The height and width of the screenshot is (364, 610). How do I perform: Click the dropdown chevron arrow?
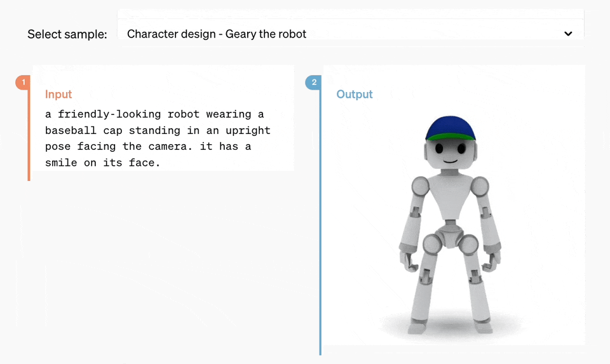point(568,34)
